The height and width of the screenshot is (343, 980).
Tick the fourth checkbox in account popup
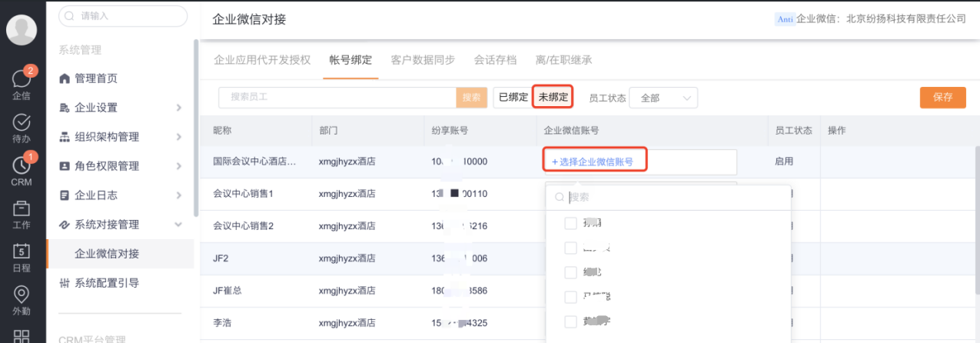tap(570, 297)
